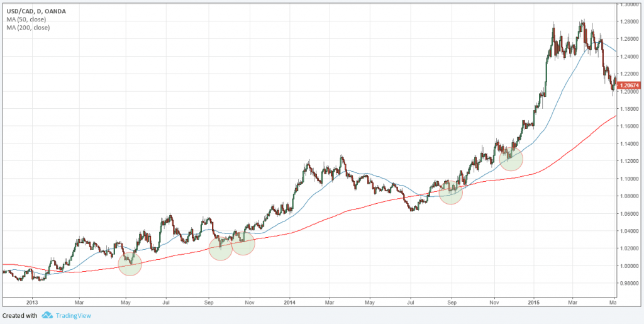Image resolution: width=644 pixels, height=324 pixels.
Task: Click the MA (50, close) indicator label
Action: pos(26,20)
